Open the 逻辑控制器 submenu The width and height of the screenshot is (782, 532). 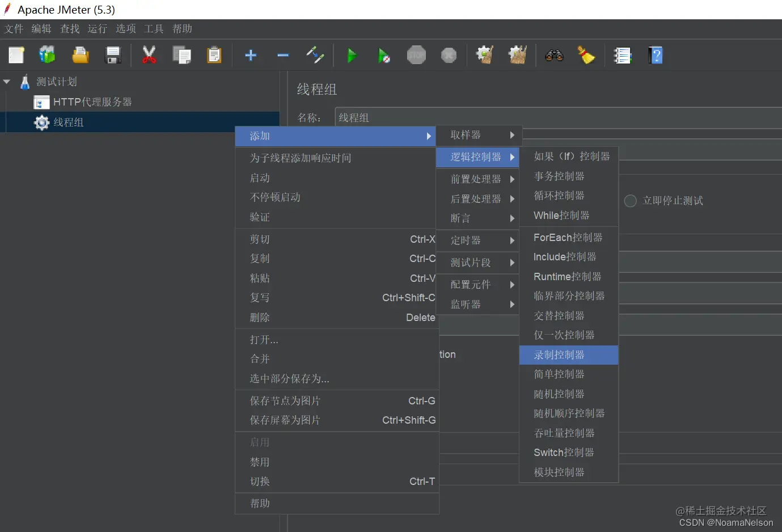point(477,157)
